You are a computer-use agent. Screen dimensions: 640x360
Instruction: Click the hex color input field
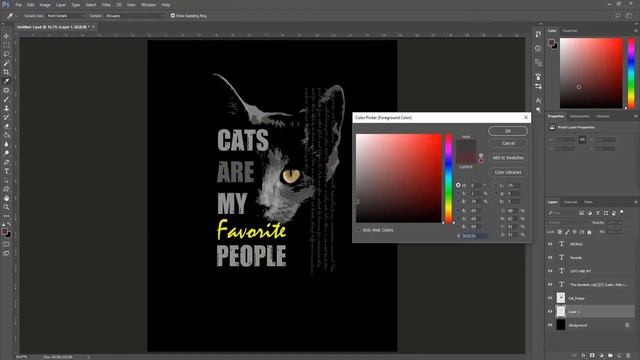pyautogui.click(x=475, y=236)
